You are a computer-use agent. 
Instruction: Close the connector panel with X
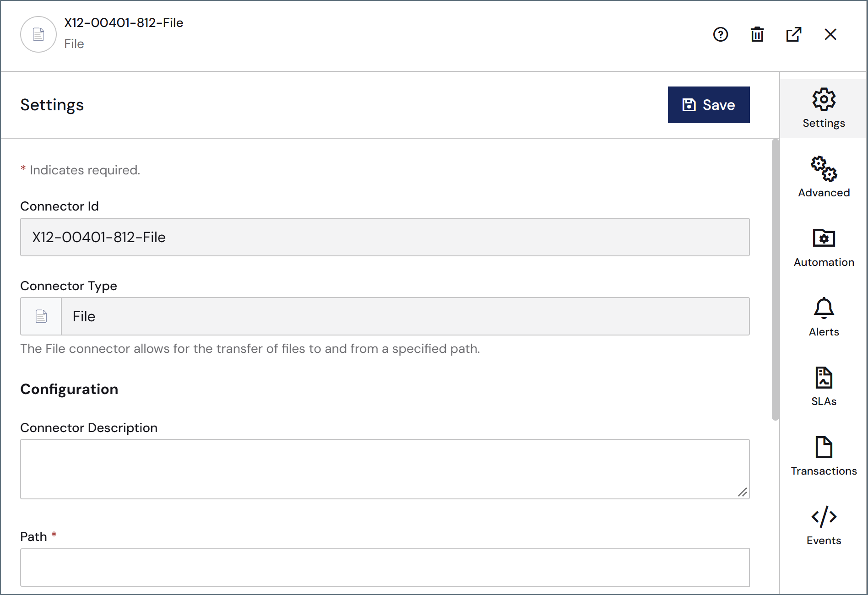point(830,34)
